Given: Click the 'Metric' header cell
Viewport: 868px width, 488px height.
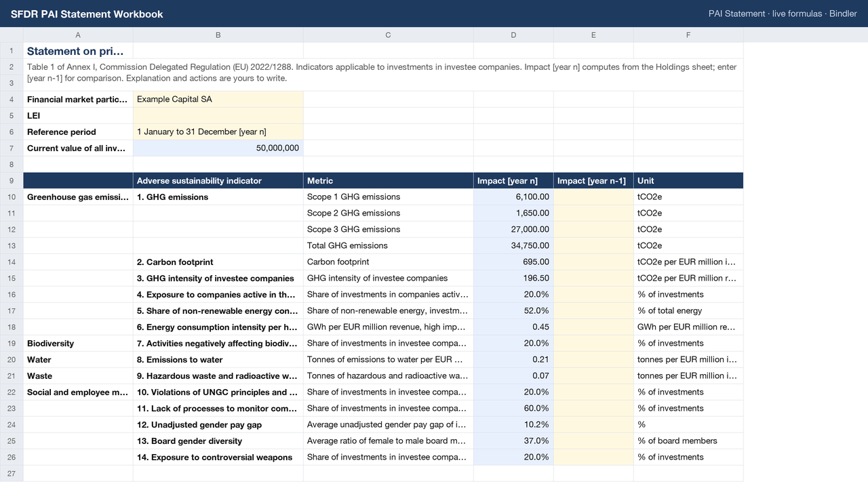Looking at the screenshot, I should tap(389, 180).
